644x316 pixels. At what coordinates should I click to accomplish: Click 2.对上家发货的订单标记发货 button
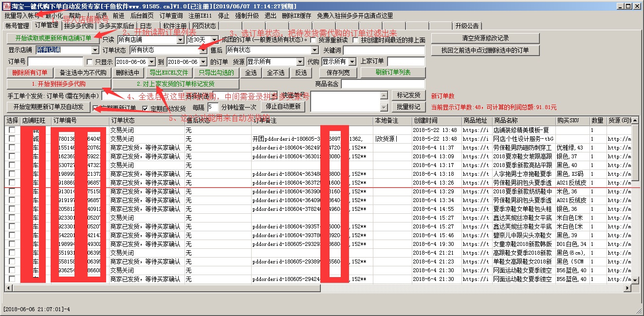click(175, 84)
